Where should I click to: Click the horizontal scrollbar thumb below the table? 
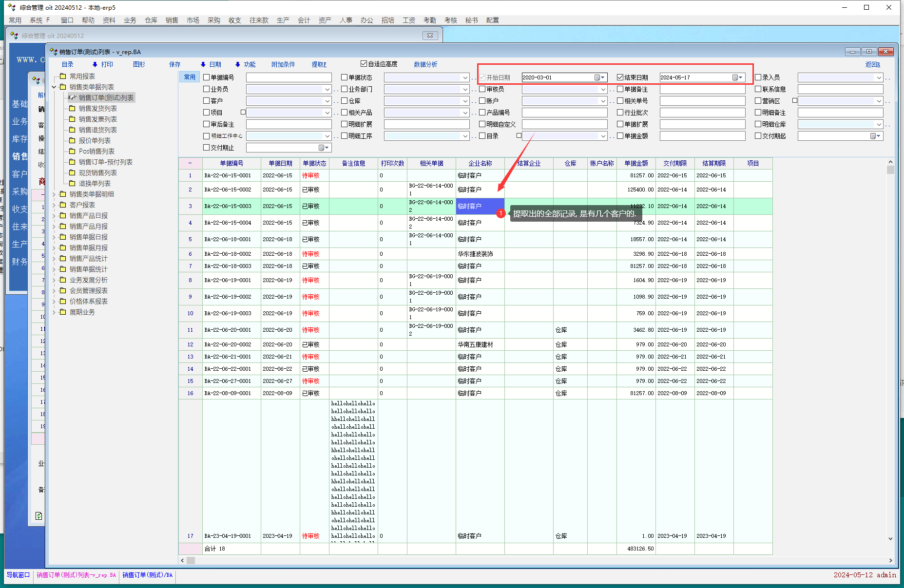(x=191, y=560)
